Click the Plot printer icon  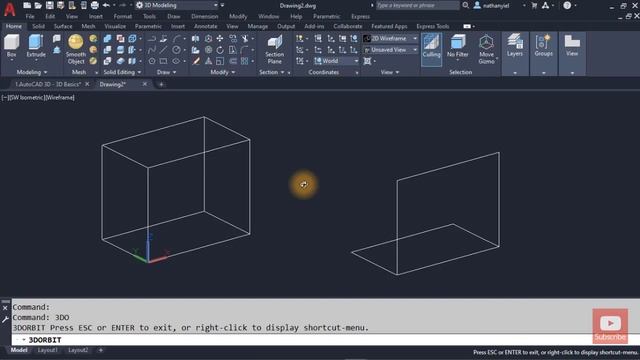point(95,5)
